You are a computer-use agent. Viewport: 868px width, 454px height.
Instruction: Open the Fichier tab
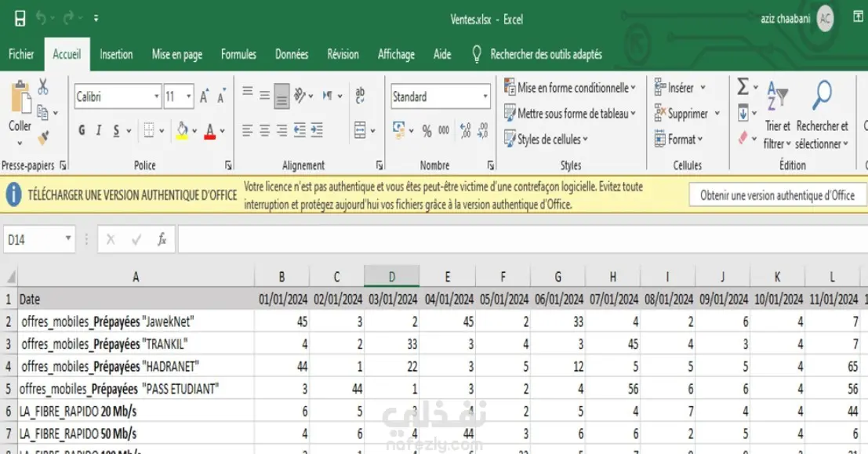click(x=21, y=54)
